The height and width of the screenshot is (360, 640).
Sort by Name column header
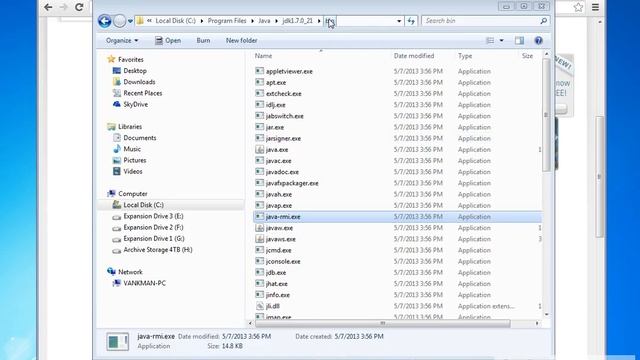click(263, 56)
